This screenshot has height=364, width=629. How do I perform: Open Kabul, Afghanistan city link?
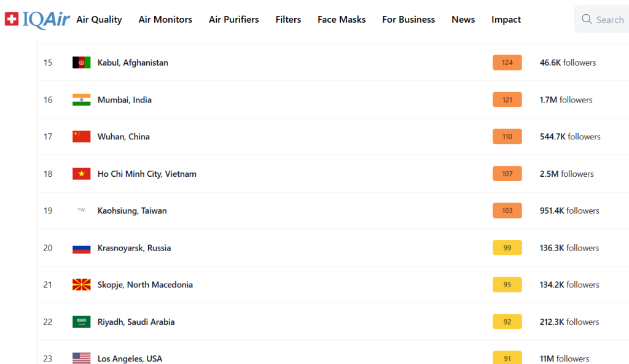[x=133, y=63]
